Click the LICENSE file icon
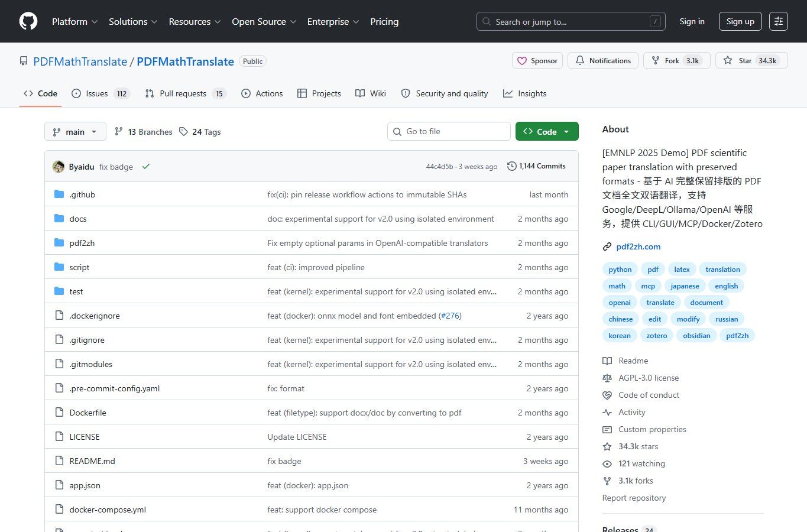 coord(59,437)
